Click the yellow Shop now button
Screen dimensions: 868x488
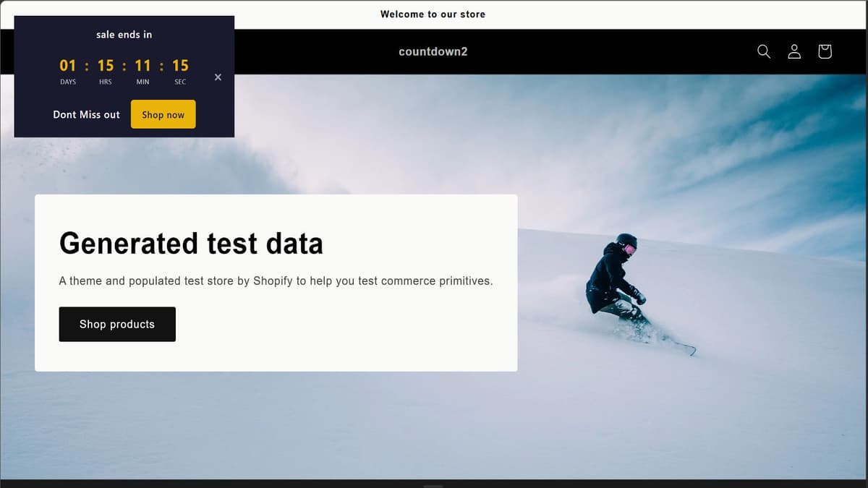click(x=163, y=114)
